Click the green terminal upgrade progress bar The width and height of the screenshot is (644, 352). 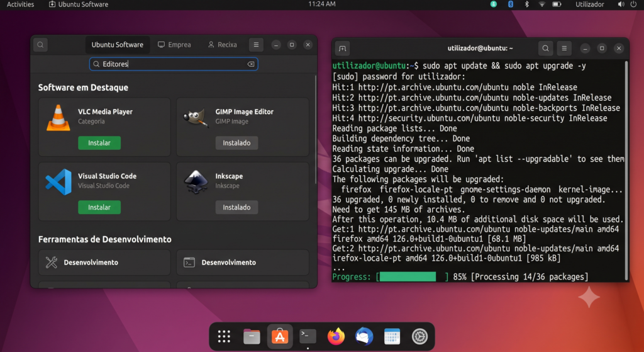[x=408, y=276]
